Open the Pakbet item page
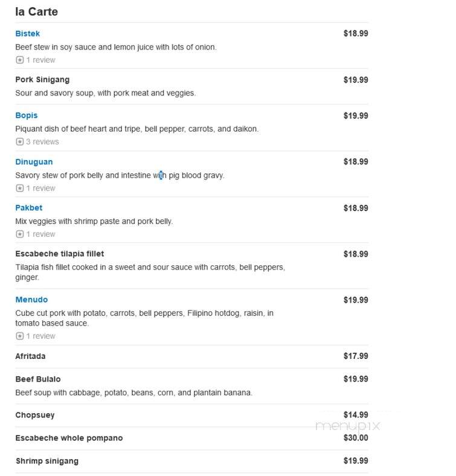456x476 pixels. coord(29,208)
